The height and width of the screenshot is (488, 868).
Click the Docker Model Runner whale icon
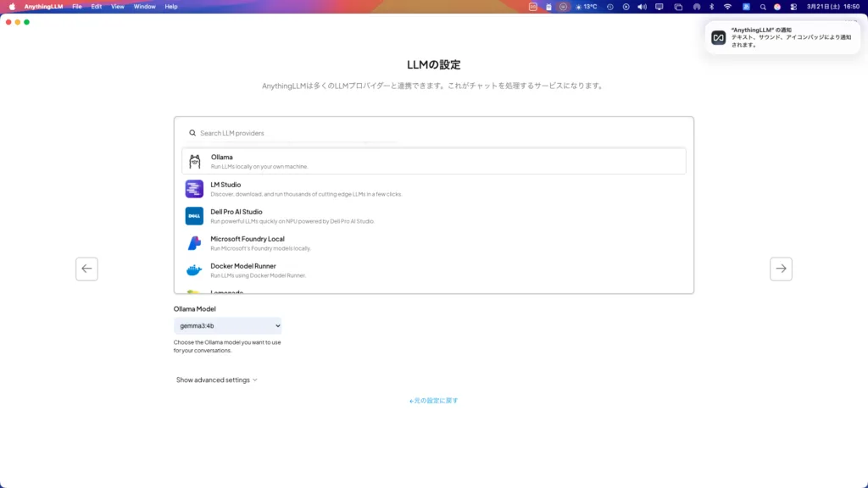point(194,270)
